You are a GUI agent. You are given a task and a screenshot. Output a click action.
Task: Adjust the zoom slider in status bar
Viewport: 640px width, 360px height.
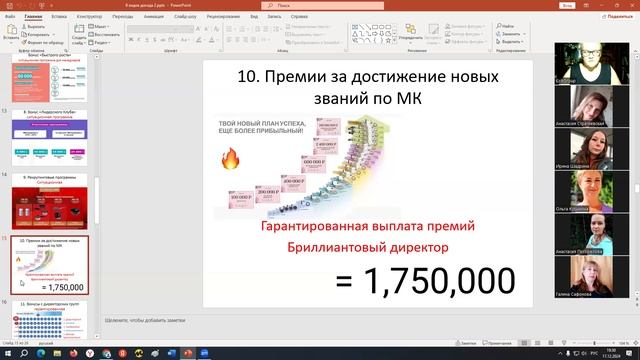594,343
